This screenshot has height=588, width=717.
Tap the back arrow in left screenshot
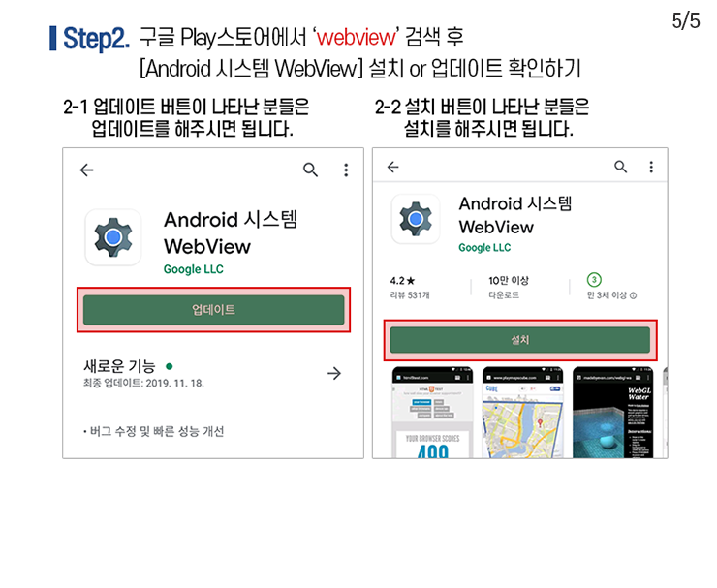point(86,170)
